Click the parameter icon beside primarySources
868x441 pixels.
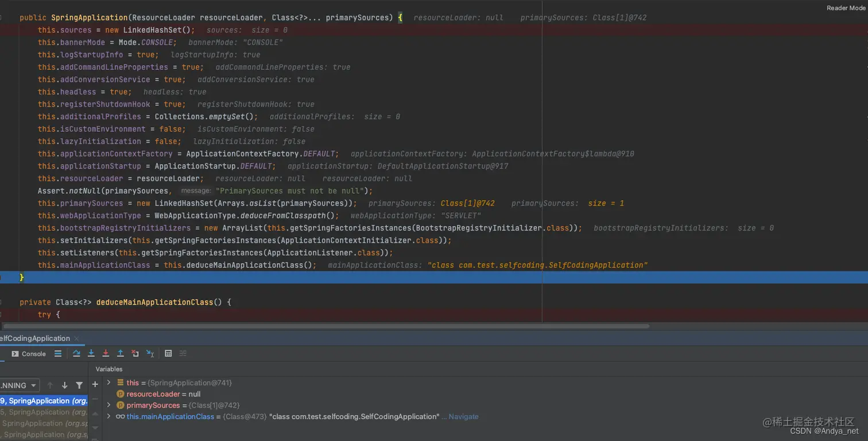[x=121, y=405]
